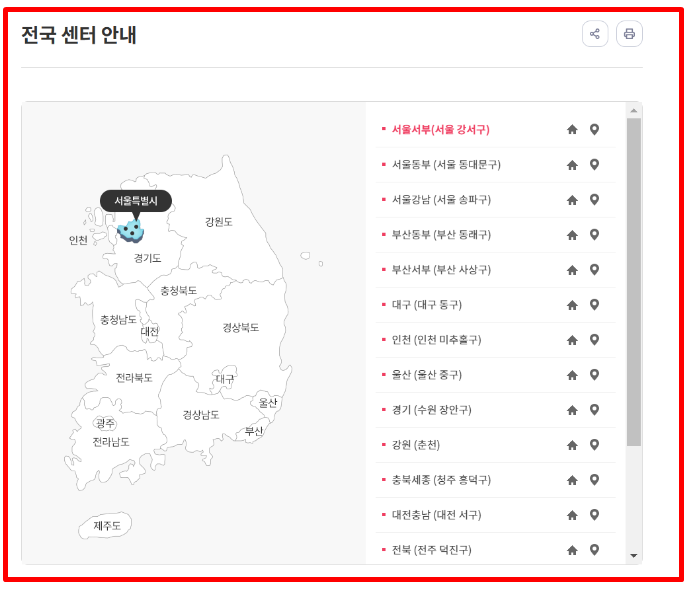Select 전라북도 region on the map

(134, 378)
